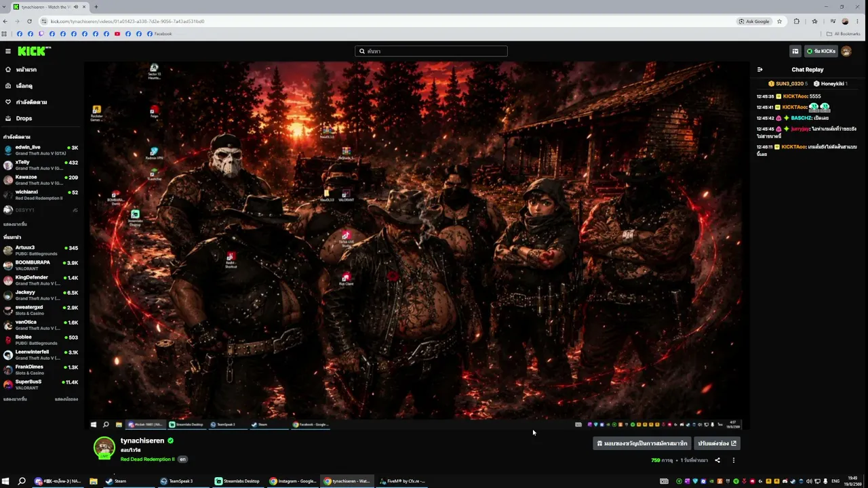The height and width of the screenshot is (488, 868).
Task: Ask Google about this page
Action: [754, 21]
